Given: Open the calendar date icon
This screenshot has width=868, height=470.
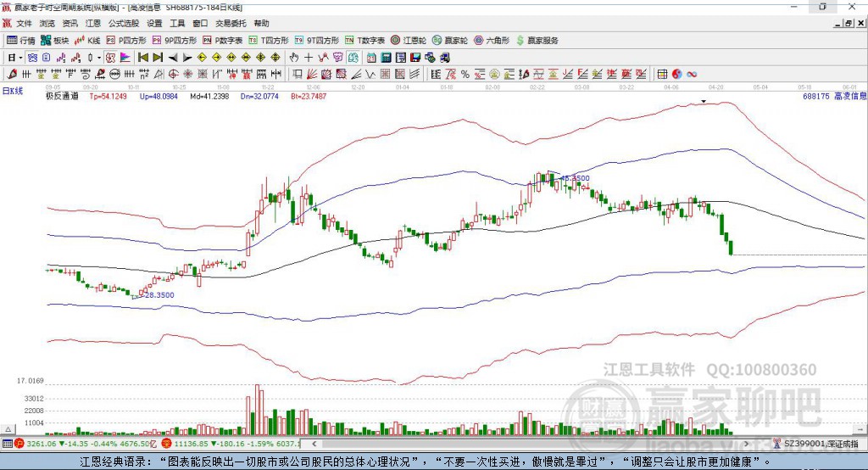Looking at the screenshot, I should (x=371, y=58).
